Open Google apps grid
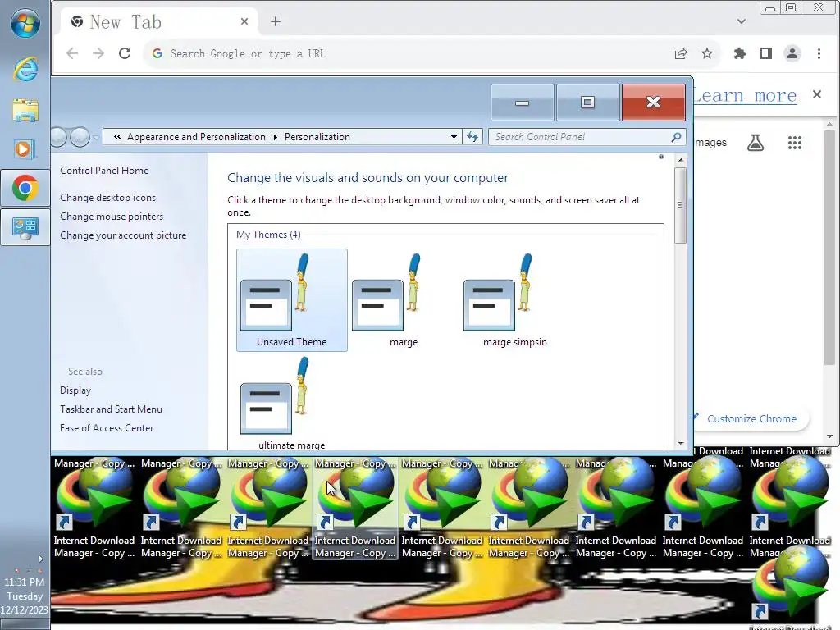Image resolution: width=840 pixels, height=630 pixels. [x=794, y=143]
